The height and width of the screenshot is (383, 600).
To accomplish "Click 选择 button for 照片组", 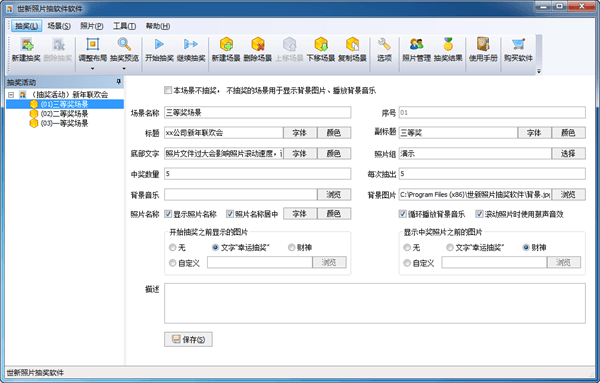I will coord(568,153).
